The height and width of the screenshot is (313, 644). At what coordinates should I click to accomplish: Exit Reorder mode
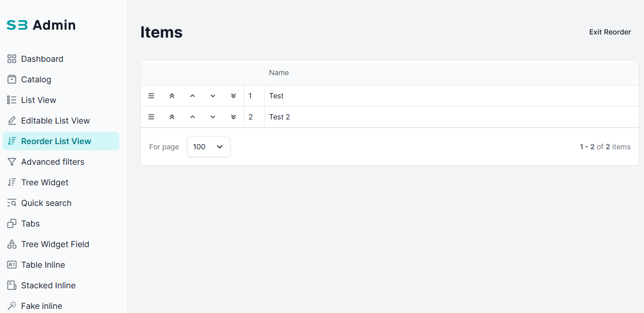(x=610, y=32)
